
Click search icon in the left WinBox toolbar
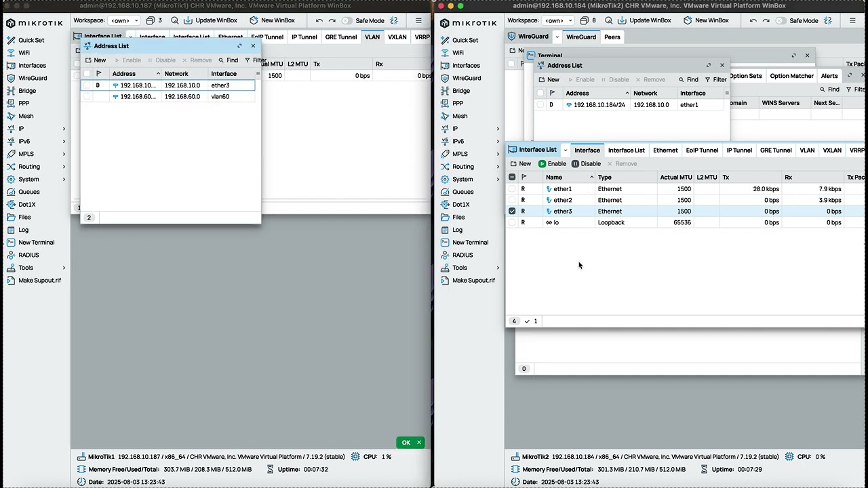tap(175, 20)
